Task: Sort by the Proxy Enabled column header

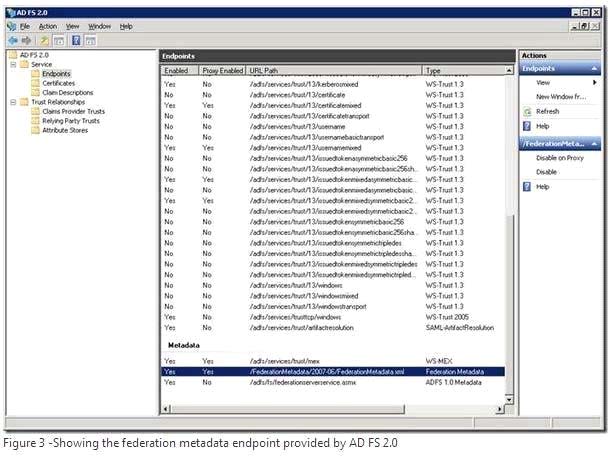Action: coord(222,71)
